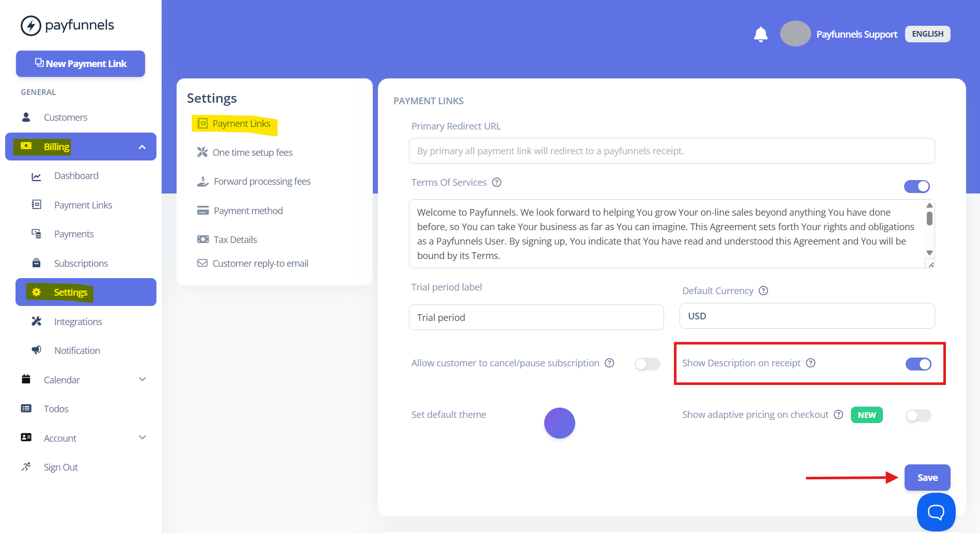Viewport: 980px width, 533px height.
Task: Save the payment link settings
Action: coord(927,477)
